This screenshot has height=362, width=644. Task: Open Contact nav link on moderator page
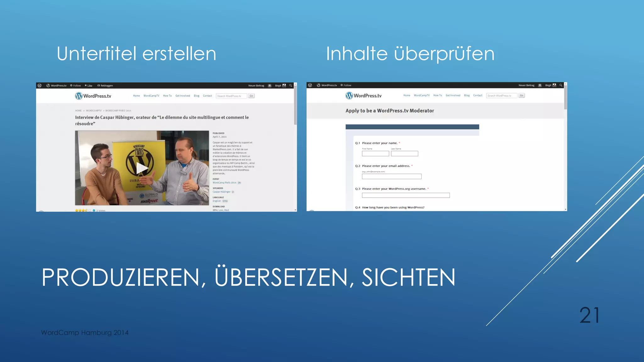point(478,96)
